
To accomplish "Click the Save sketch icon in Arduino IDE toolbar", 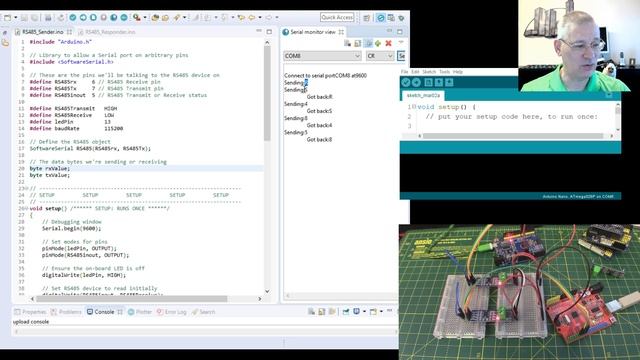I will (449, 82).
